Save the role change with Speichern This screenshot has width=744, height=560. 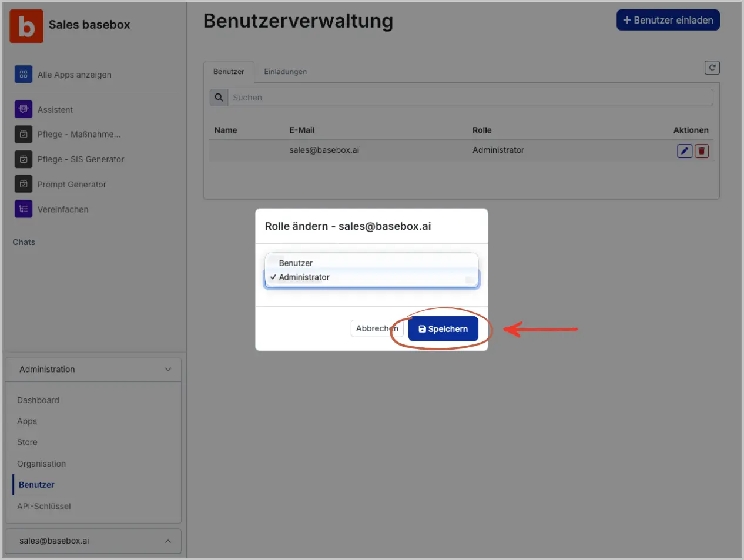[443, 328]
